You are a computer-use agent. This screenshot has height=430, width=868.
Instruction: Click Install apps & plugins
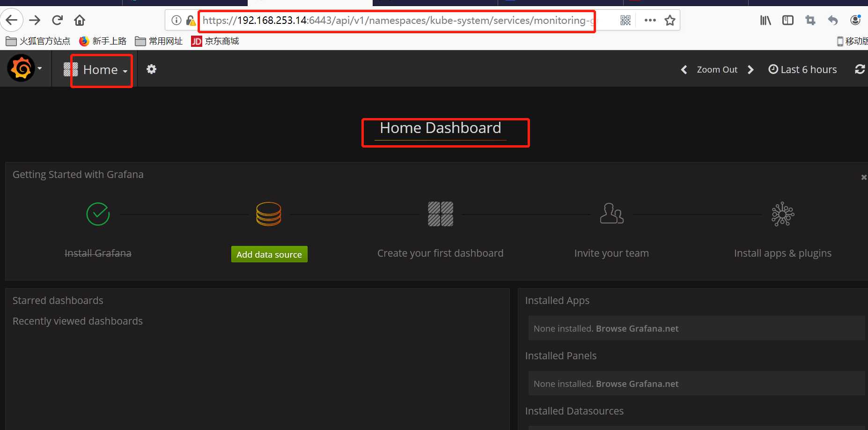coord(783,253)
